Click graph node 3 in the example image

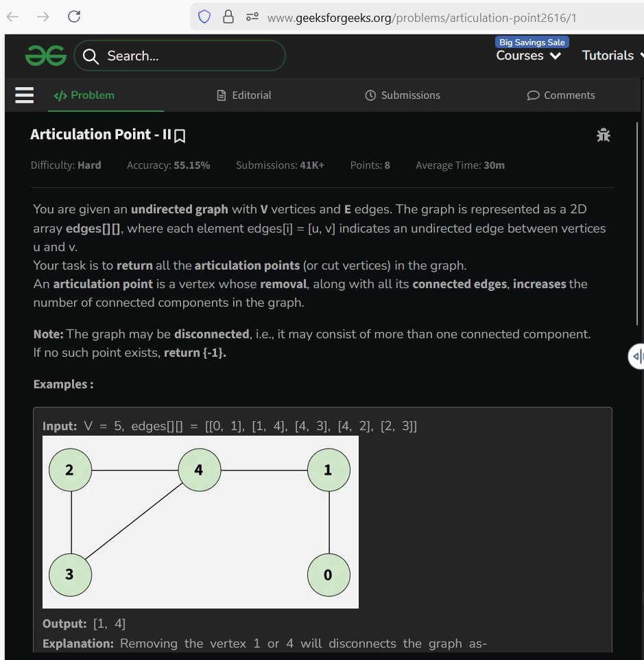[x=70, y=575]
